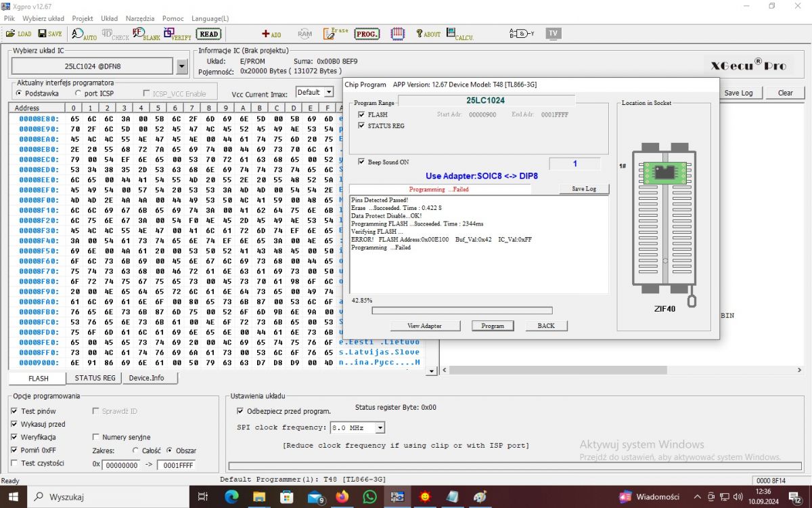Click the programming progress bar at 42.85%
812x508 pixels.
[462, 311]
